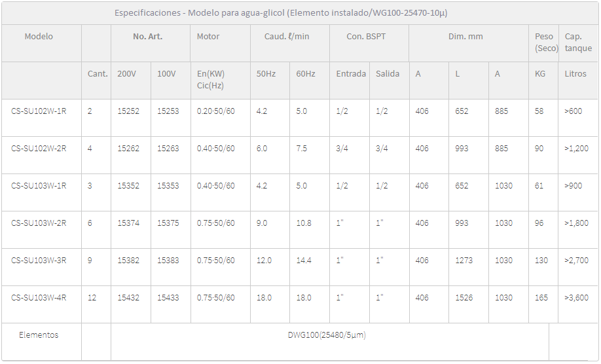Click article number 15433
Screen dimensions: 601x364
click(x=168, y=298)
